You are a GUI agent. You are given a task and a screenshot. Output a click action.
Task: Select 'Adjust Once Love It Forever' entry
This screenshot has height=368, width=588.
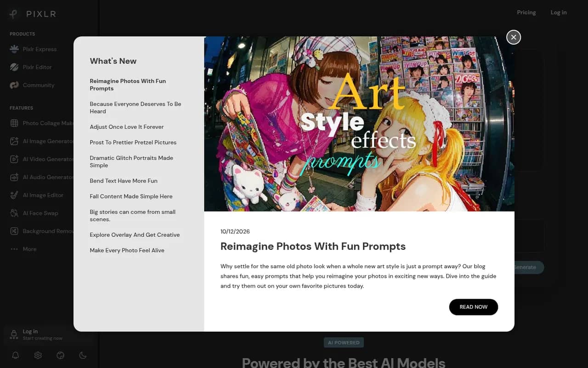pos(127,127)
